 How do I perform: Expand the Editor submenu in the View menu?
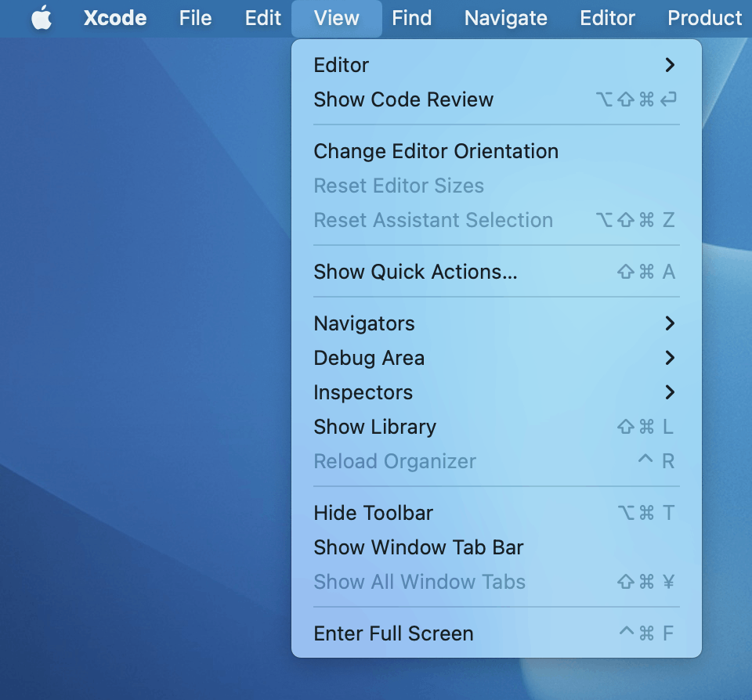(497, 65)
